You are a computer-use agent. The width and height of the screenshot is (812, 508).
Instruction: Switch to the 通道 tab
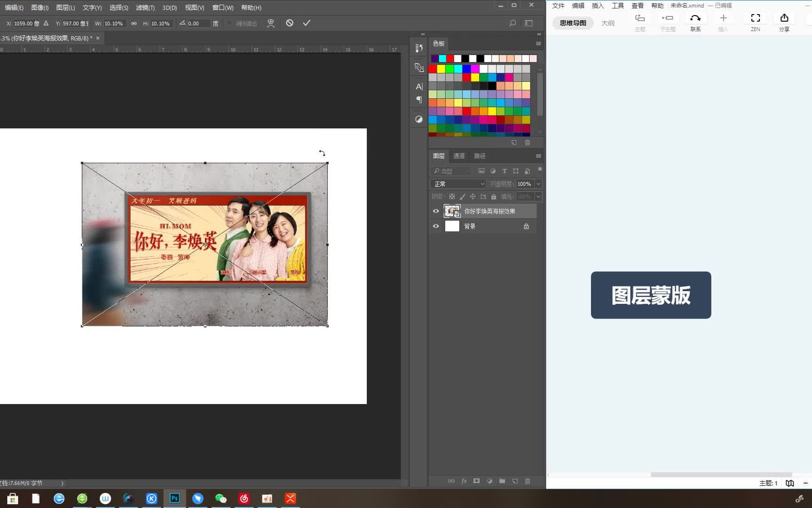pyautogui.click(x=459, y=156)
